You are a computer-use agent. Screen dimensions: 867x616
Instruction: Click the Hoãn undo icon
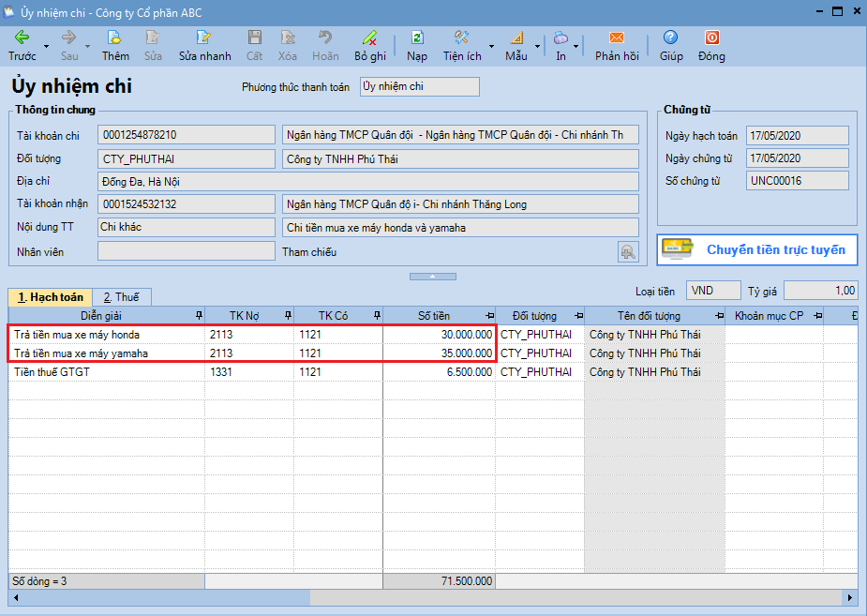pos(325,45)
